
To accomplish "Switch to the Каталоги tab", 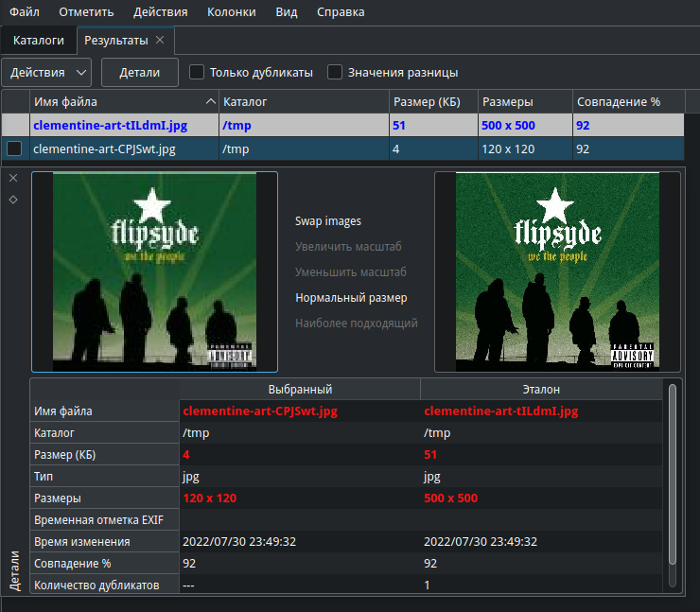I will click(x=39, y=41).
